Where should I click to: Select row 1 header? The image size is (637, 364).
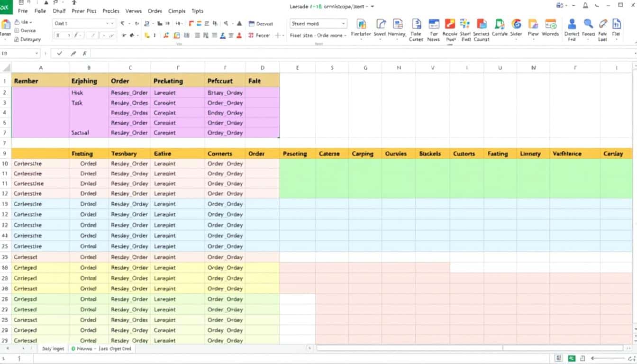5,81
